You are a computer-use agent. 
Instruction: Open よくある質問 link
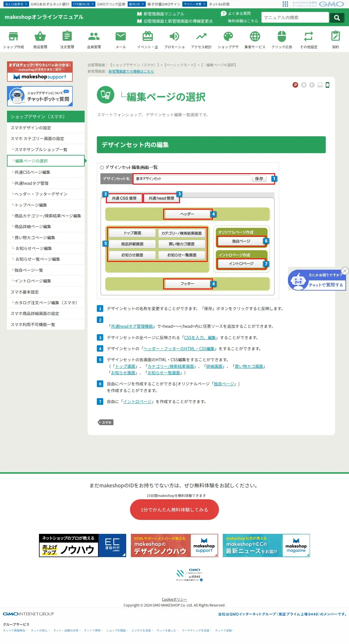click(236, 13)
